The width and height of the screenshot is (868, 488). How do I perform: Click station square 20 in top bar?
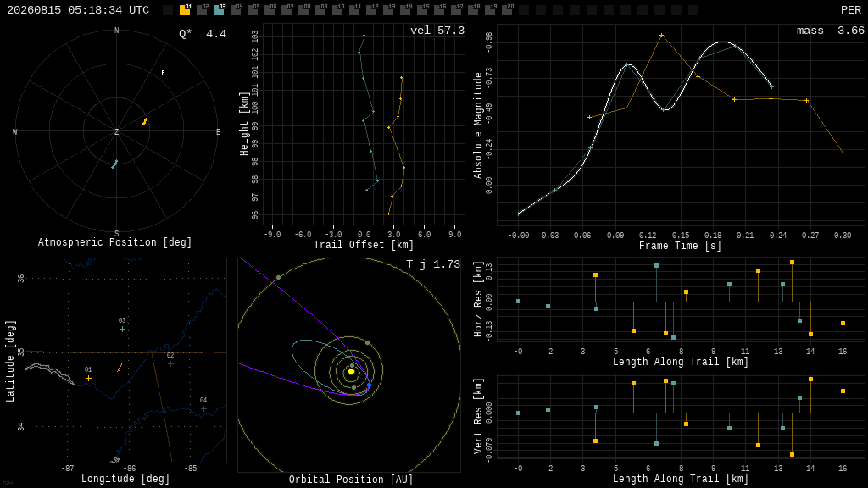click(x=507, y=10)
